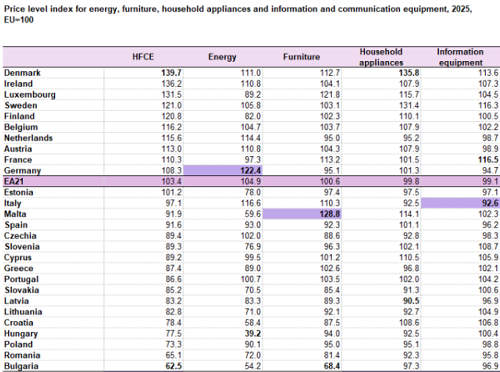
Task: Select the EA21 row label
Action: coord(14,182)
